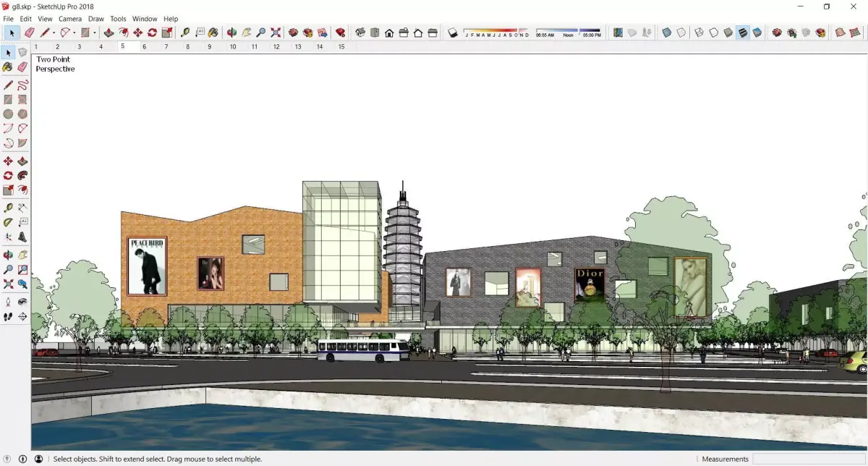Image resolution: width=868 pixels, height=466 pixels.
Task: Open the Help menu
Action: pyautogui.click(x=171, y=19)
